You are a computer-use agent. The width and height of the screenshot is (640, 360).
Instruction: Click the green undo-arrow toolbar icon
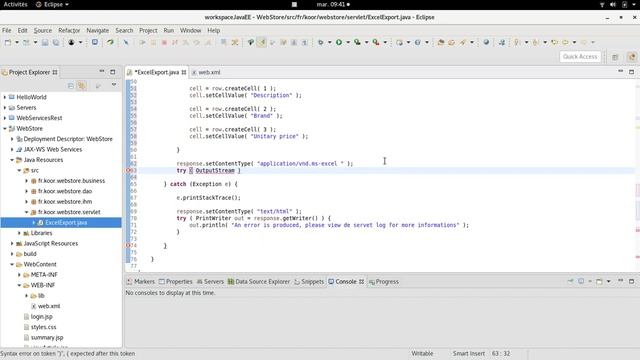(110, 42)
